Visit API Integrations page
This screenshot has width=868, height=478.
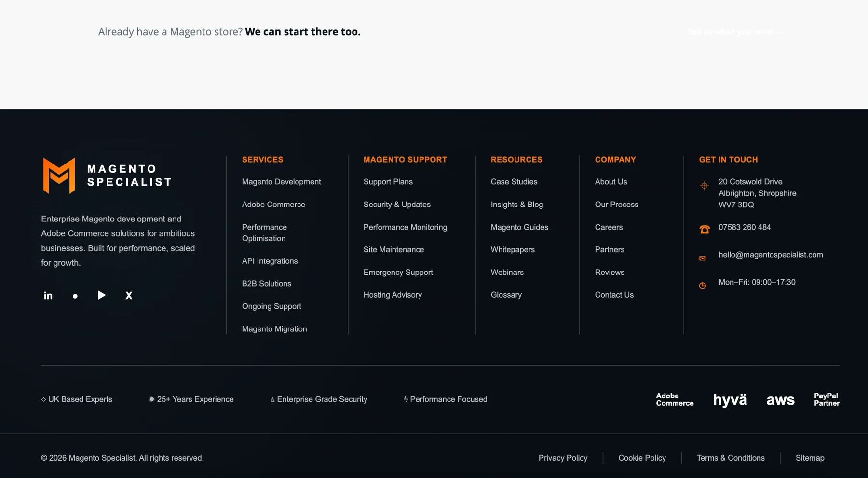[270, 261]
